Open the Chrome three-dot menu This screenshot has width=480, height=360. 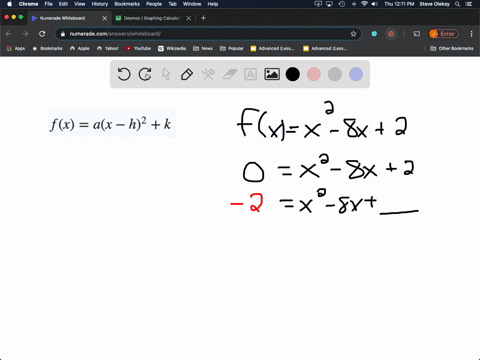[x=471, y=34]
